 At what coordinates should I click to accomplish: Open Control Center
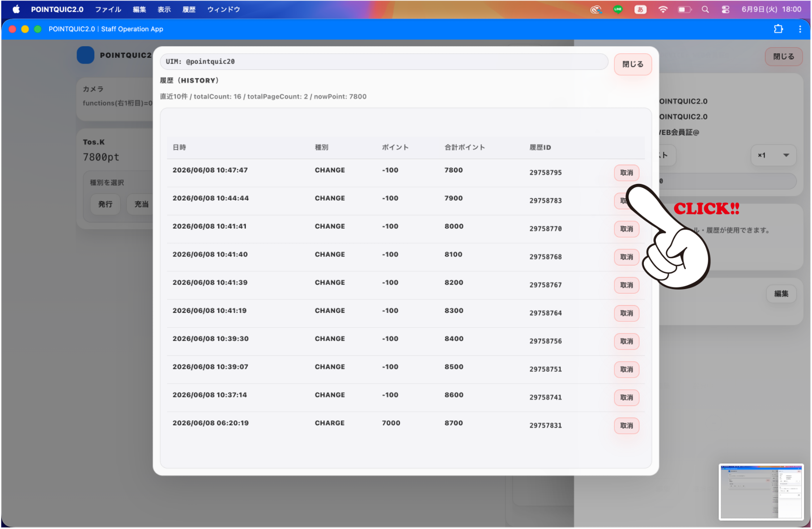(725, 9)
